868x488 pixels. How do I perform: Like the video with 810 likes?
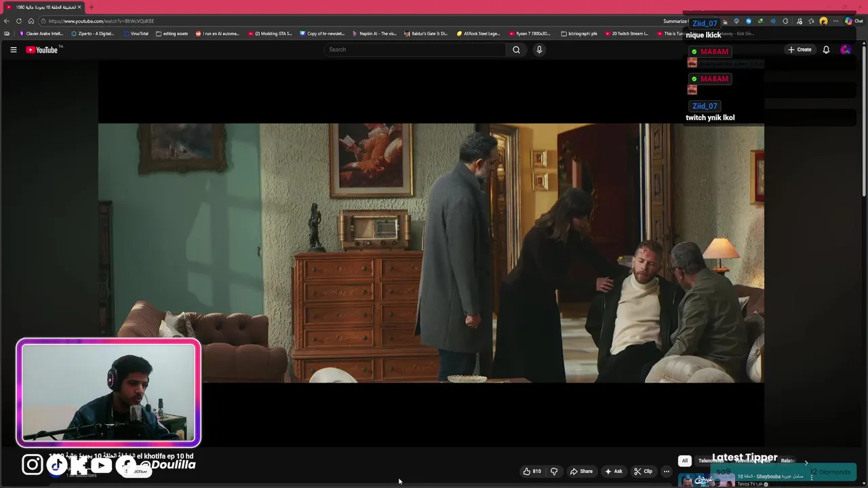click(532, 471)
